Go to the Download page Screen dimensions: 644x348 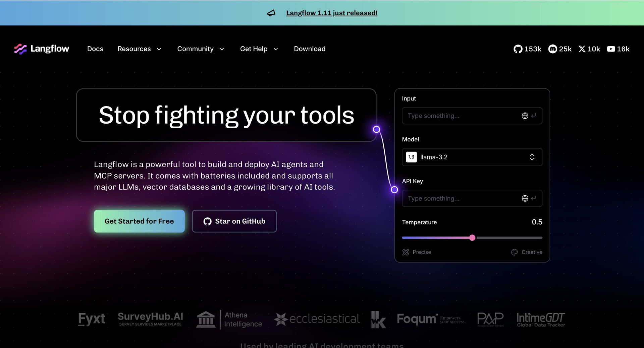point(310,49)
